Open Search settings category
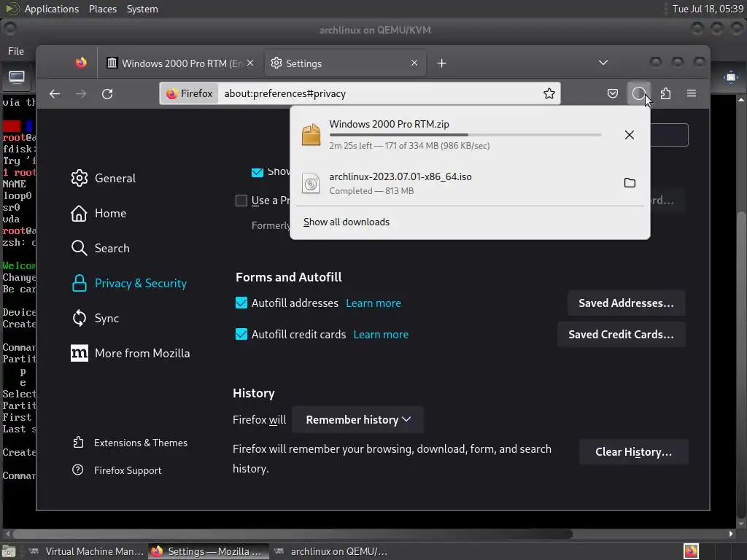747x560 pixels. (100, 248)
